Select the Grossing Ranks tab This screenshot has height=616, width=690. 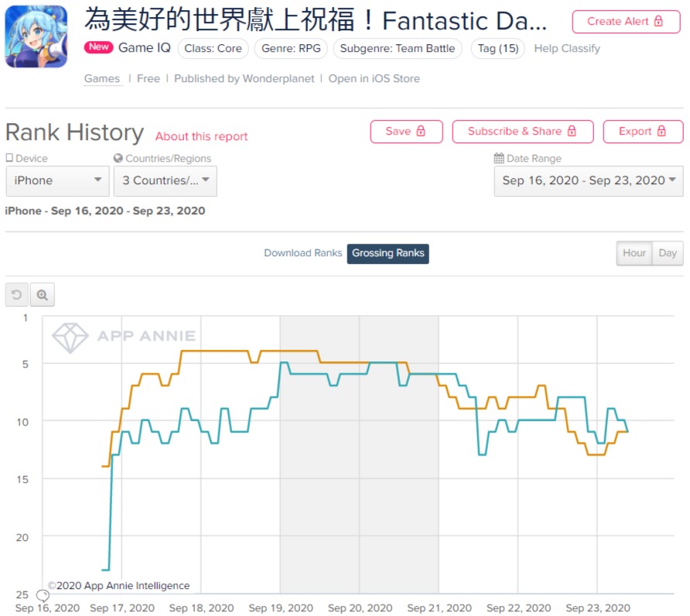[x=388, y=254]
